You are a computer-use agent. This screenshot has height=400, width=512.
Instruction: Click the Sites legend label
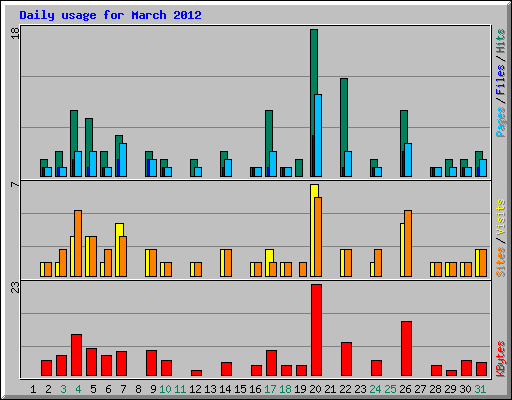click(500, 262)
